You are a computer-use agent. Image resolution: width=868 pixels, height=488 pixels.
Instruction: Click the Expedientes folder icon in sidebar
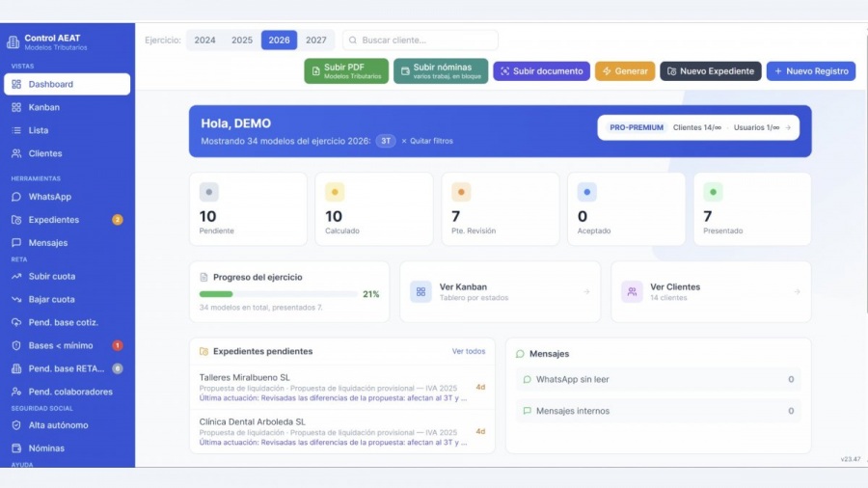[16, 220]
